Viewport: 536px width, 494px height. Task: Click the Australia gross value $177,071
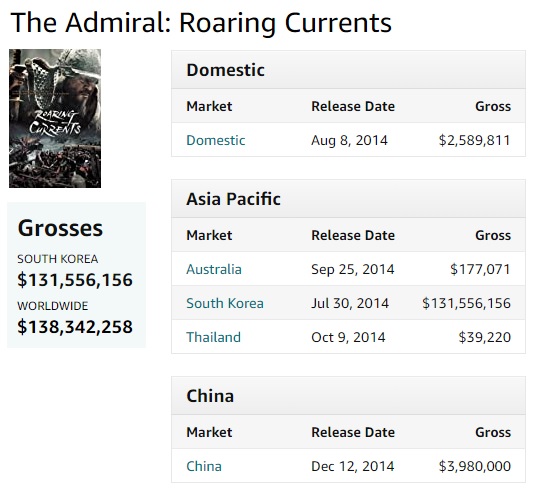pyautogui.click(x=480, y=269)
